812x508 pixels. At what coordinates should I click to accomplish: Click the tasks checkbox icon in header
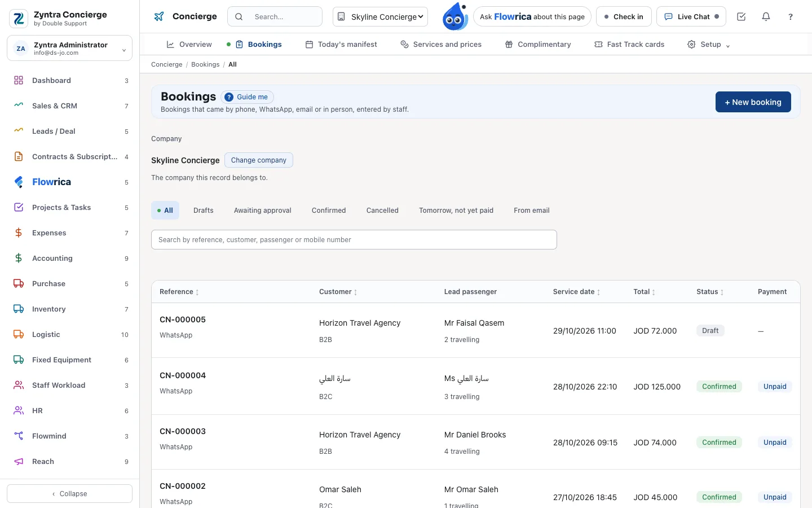(x=742, y=17)
